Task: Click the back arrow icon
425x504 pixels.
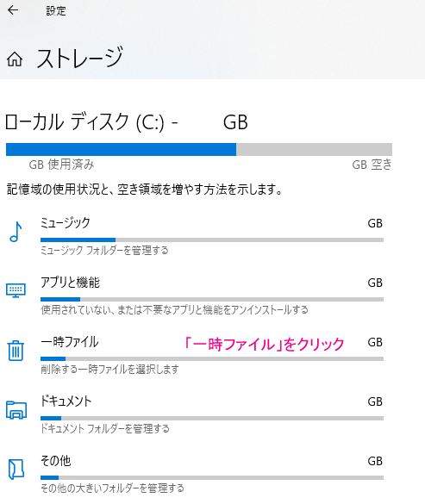Action: pyautogui.click(x=13, y=10)
